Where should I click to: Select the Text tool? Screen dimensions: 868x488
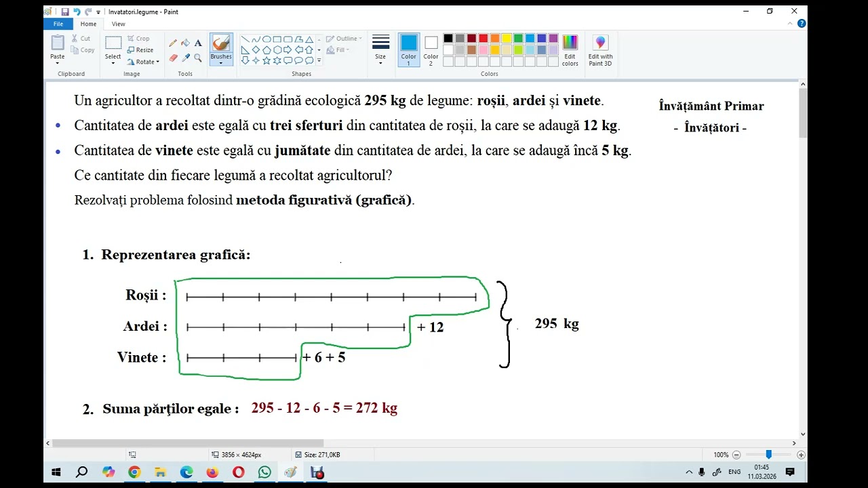[198, 43]
